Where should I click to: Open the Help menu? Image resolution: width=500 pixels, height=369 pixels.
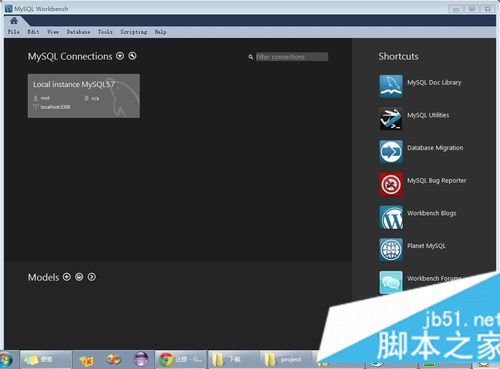tap(160, 32)
